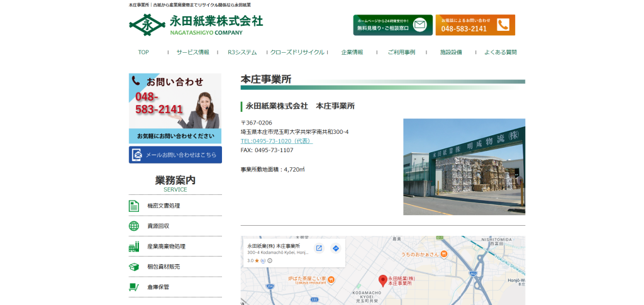
Task: Open the 産業廃棄物処理 service link
Action: point(166,247)
